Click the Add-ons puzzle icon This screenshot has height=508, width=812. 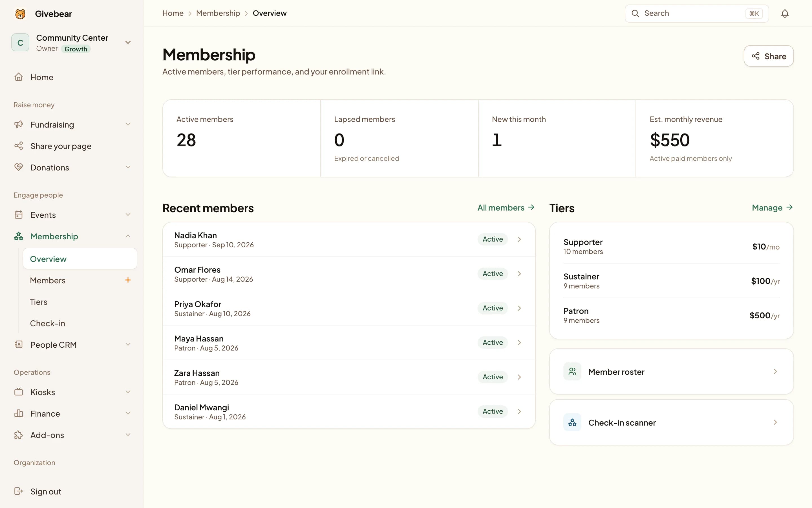pyautogui.click(x=18, y=435)
